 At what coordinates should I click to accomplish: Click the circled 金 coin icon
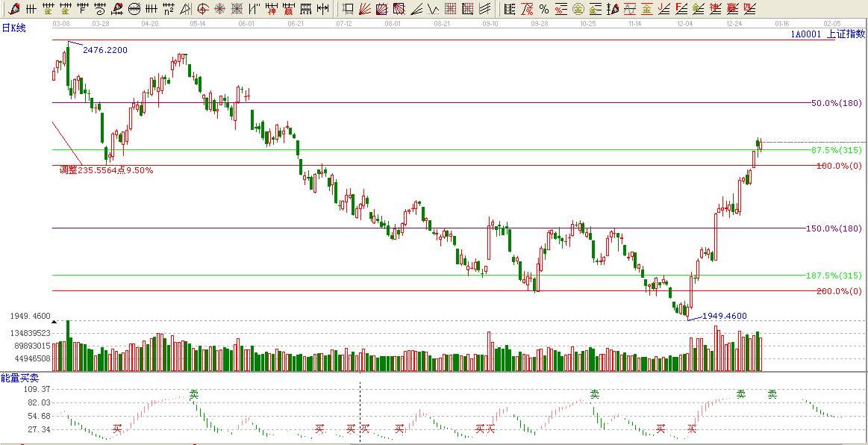(x=577, y=9)
